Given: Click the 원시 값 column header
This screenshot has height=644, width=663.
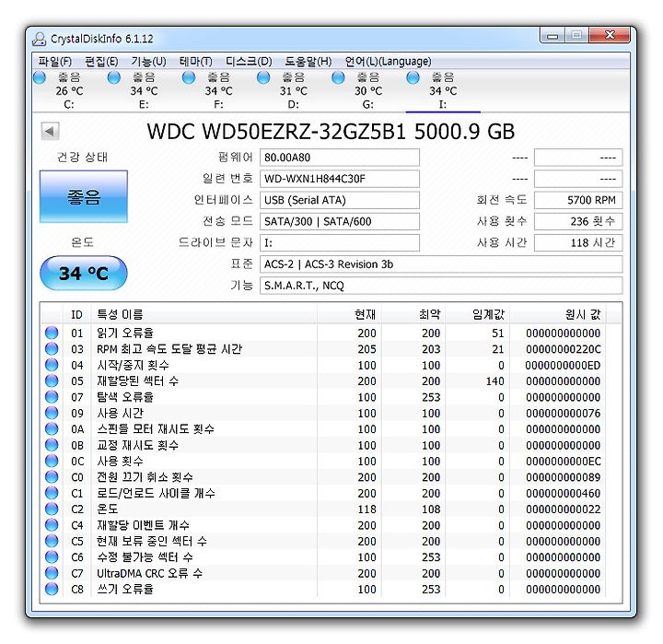Looking at the screenshot, I should (x=558, y=314).
